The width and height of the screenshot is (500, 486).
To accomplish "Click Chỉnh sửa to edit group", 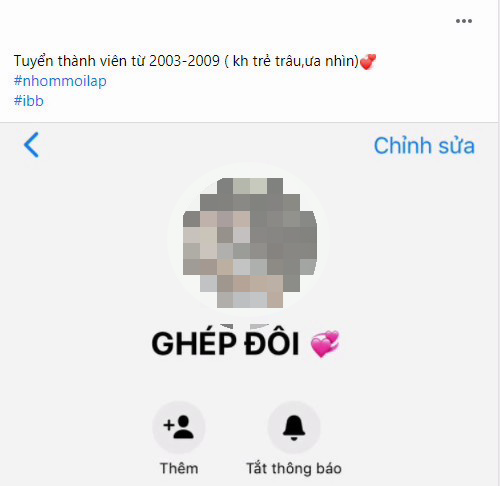I will (424, 146).
